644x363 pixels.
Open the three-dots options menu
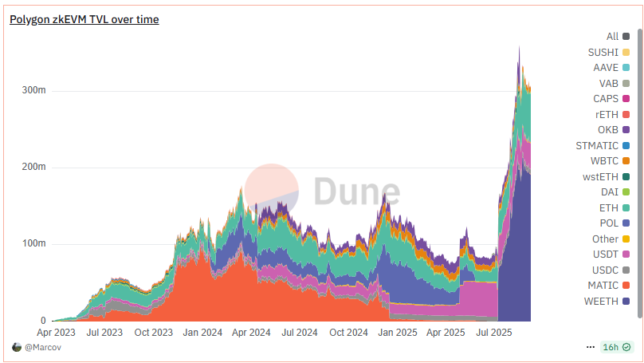[590, 347]
